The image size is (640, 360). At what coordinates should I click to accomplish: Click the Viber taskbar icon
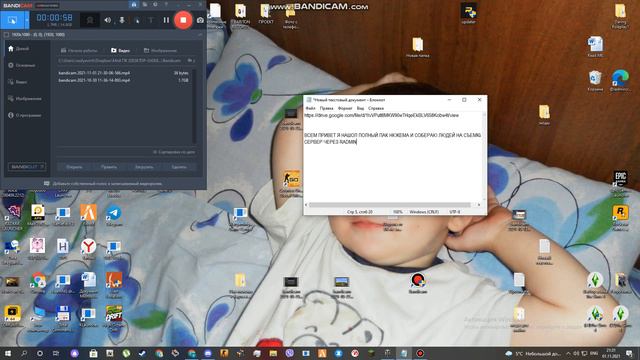(x=289, y=353)
